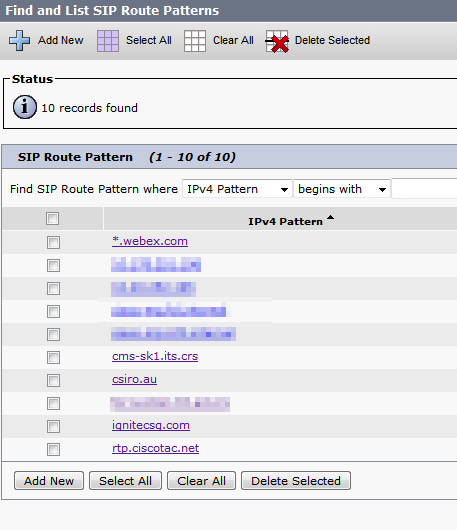
Task: Click the bottom Clear All button
Action: (201, 481)
